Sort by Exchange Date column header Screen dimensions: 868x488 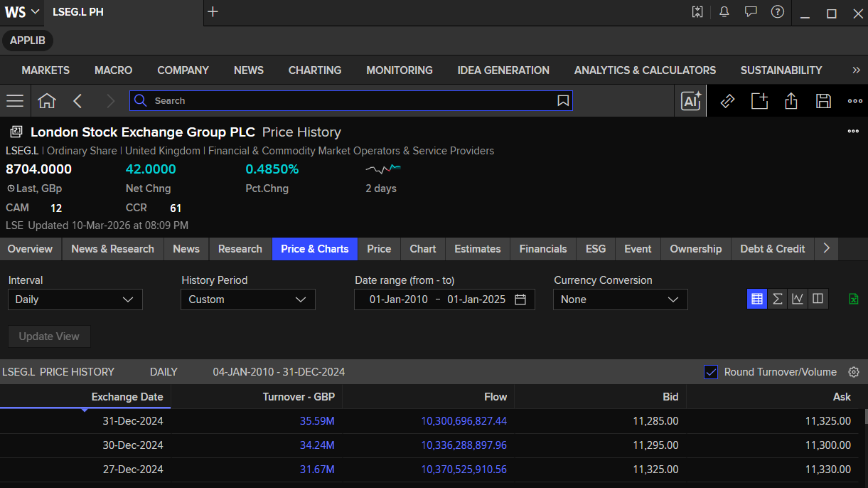tap(127, 397)
